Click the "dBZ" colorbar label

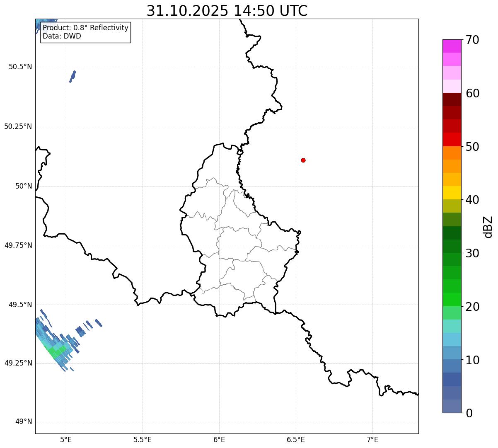(x=488, y=227)
